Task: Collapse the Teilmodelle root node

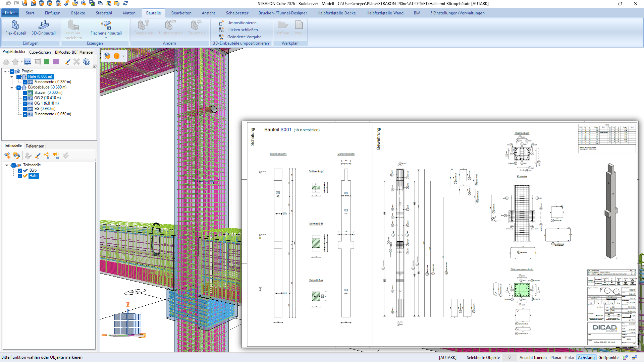Action: pyautogui.click(x=7, y=165)
